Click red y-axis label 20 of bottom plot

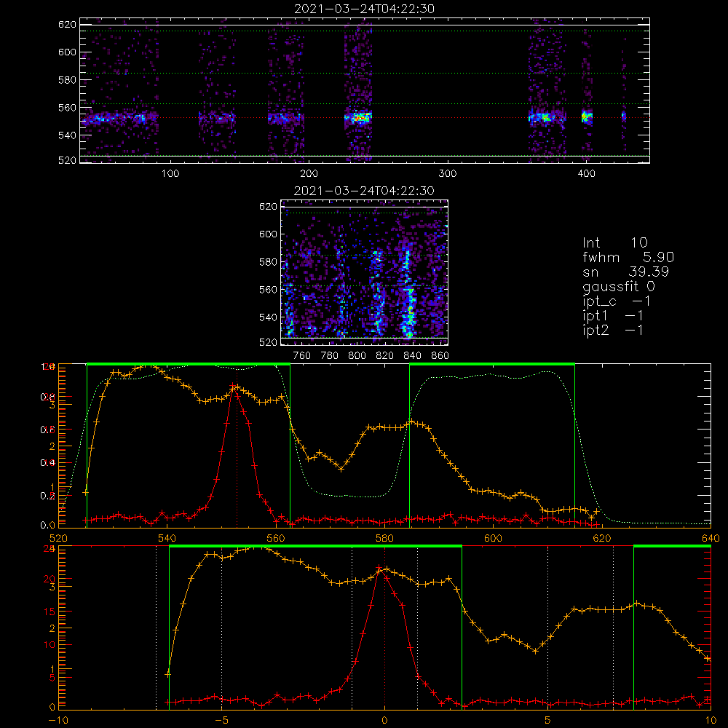pos(50,579)
